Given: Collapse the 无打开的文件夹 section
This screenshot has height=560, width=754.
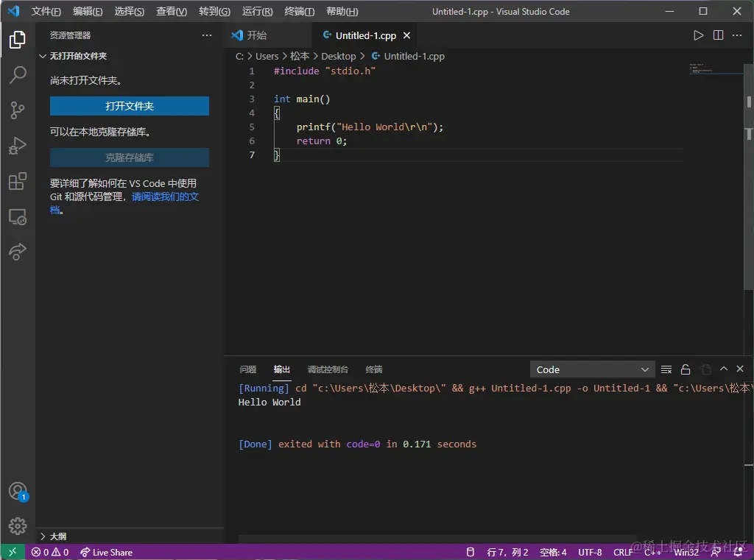Looking at the screenshot, I should (77, 56).
